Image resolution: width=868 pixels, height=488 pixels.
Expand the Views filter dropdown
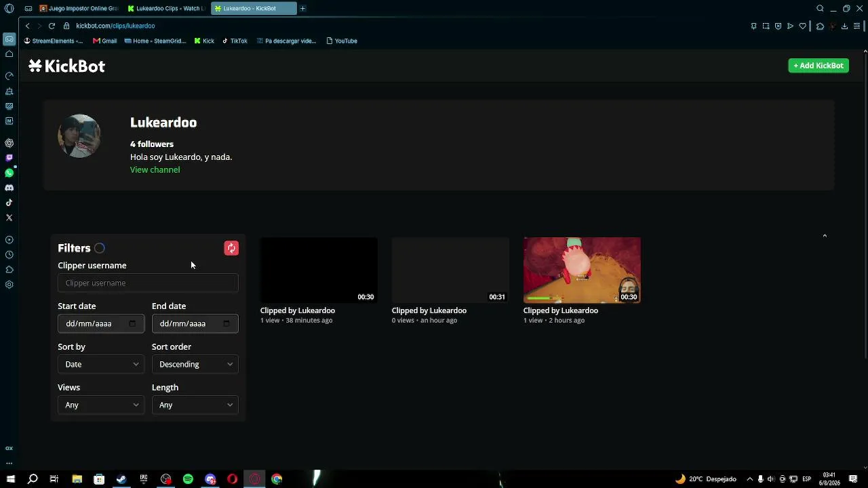pos(101,405)
